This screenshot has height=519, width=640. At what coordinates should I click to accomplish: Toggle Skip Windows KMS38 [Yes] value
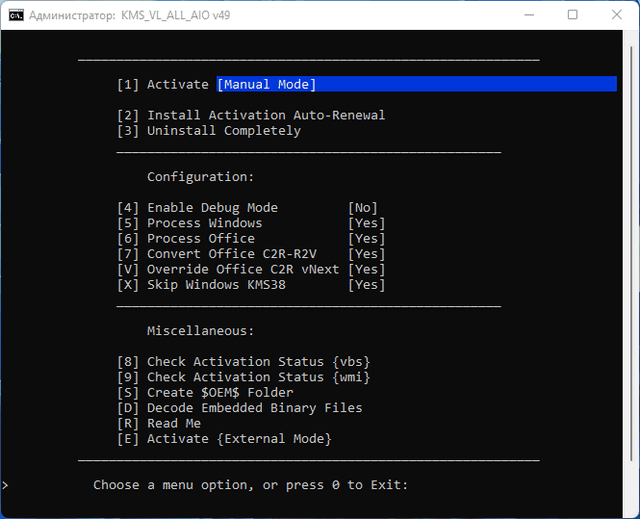tap(366, 285)
